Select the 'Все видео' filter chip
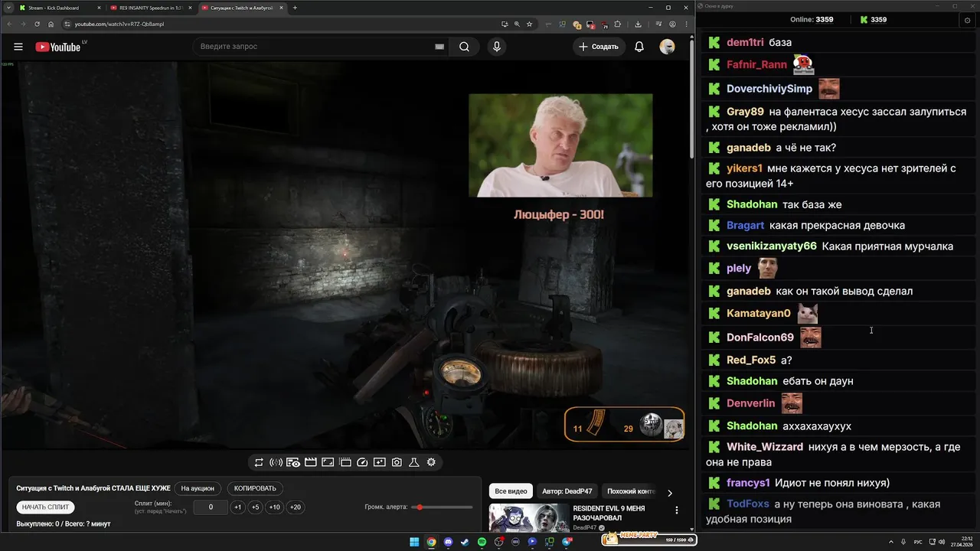 pos(511,491)
